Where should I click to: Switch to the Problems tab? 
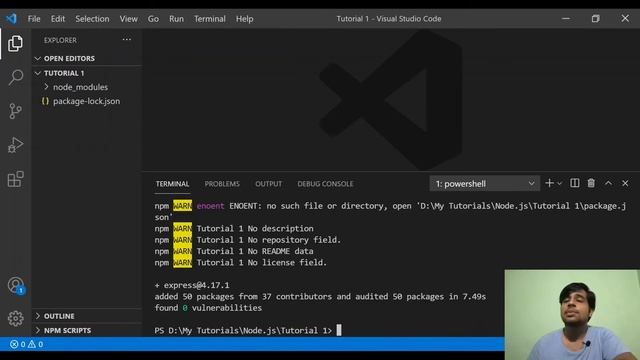pos(222,184)
